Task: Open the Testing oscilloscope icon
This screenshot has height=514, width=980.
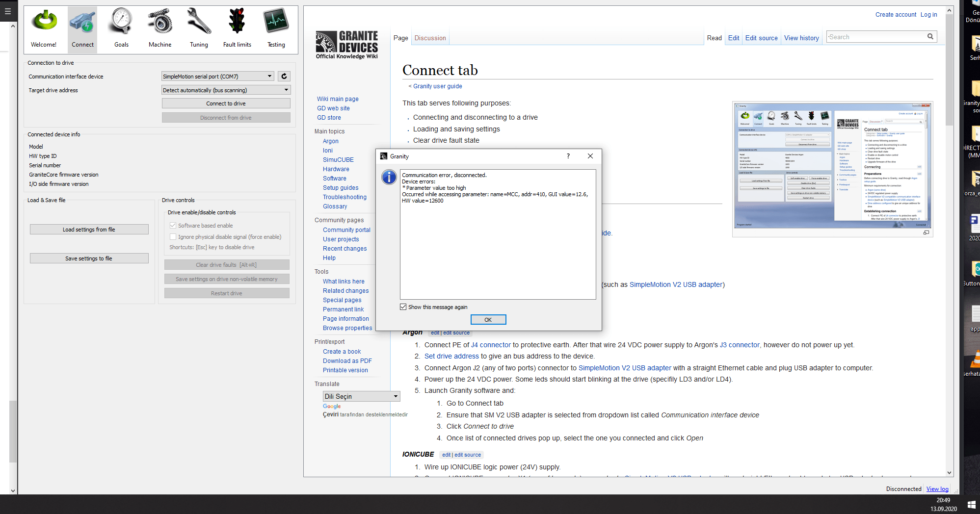Action: pos(276,28)
